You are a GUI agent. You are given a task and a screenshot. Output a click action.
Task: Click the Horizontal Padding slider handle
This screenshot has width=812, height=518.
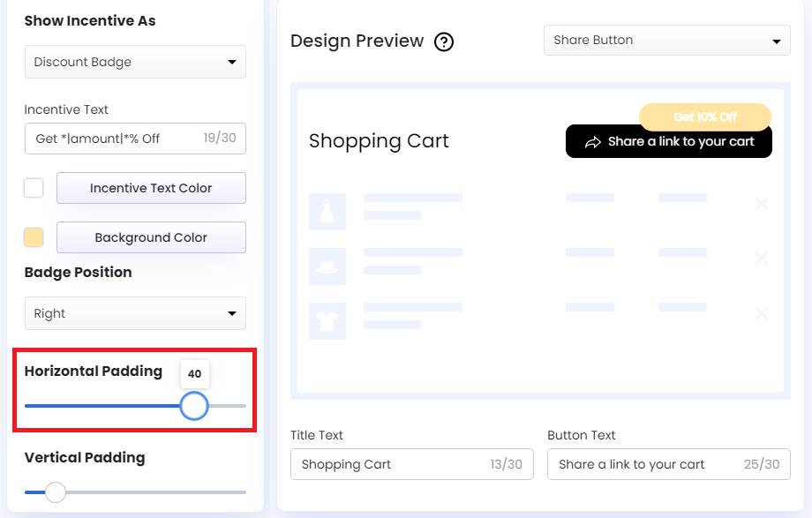pos(194,405)
